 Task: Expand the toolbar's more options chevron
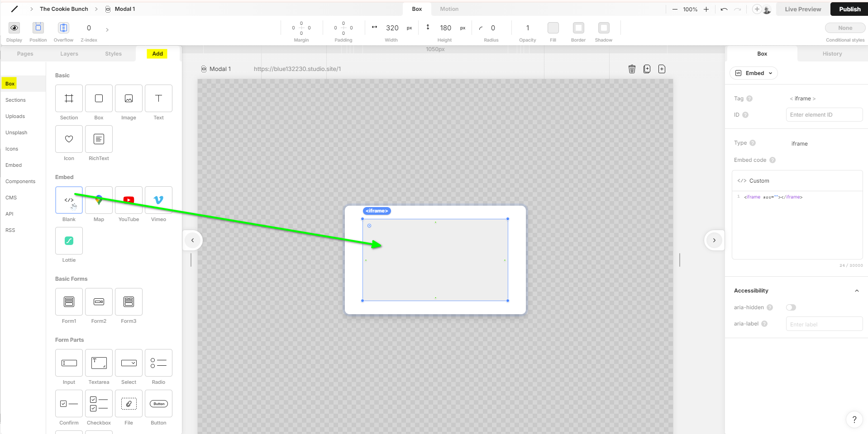(107, 30)
